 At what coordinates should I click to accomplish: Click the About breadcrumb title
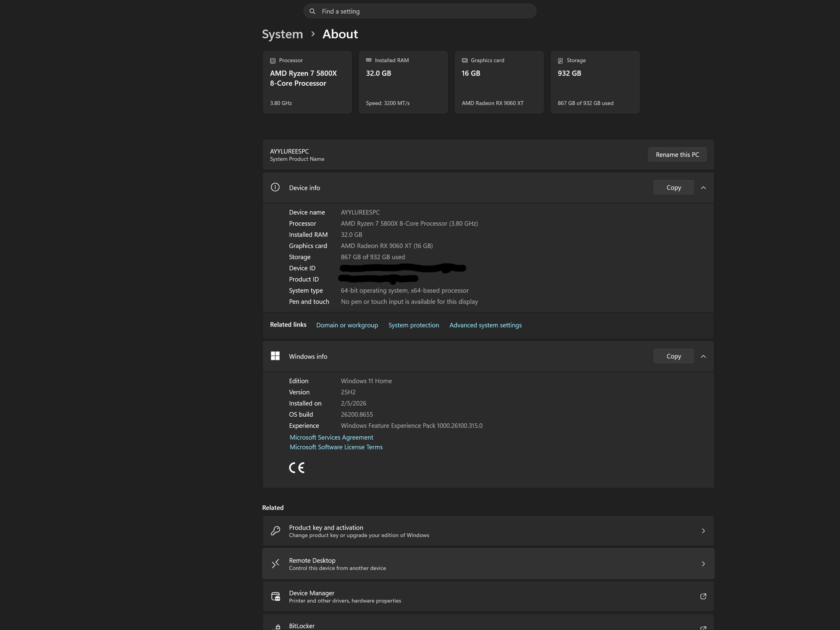(x=340, y=34)
